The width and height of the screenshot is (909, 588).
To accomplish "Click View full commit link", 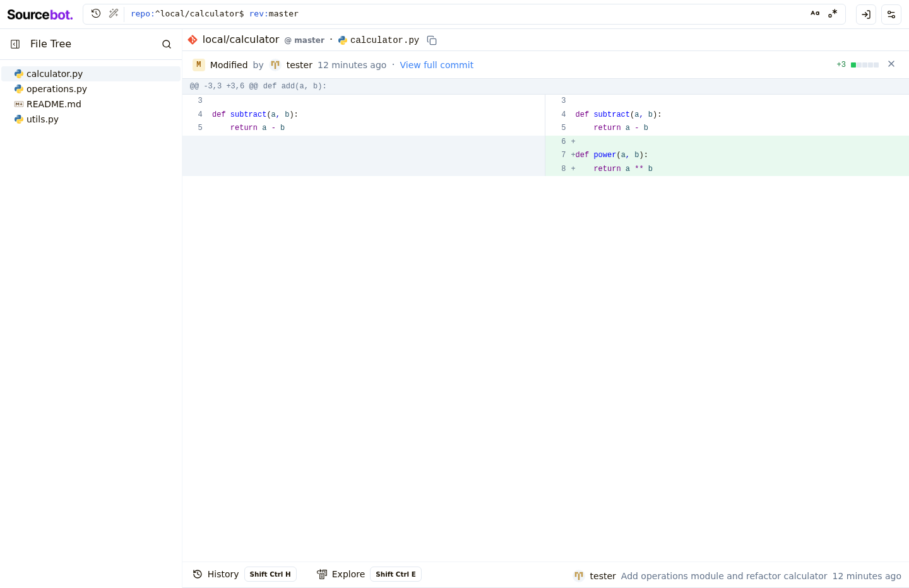I will (436, 65).
